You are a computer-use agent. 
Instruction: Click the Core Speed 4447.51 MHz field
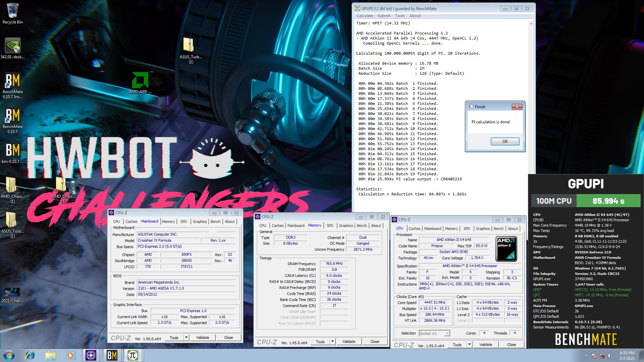tap(435, 302)
